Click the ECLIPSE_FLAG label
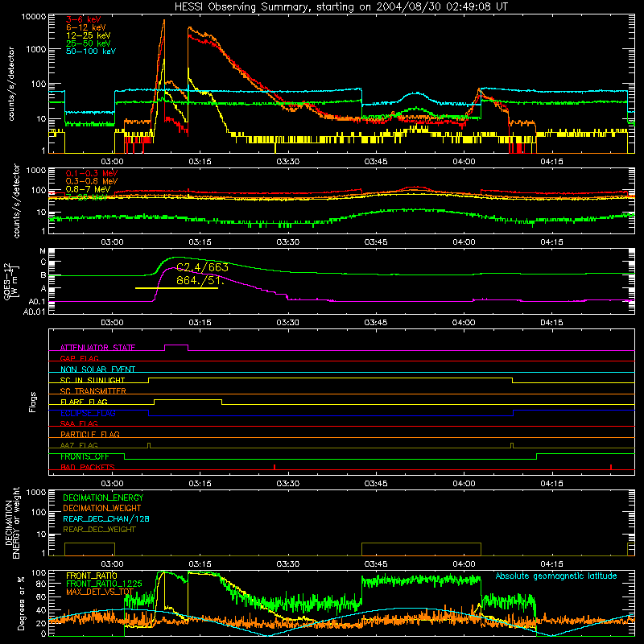Image resolution: width=644 pixels, height=644 pixels. pyautogui.click(x=88, y=413)
